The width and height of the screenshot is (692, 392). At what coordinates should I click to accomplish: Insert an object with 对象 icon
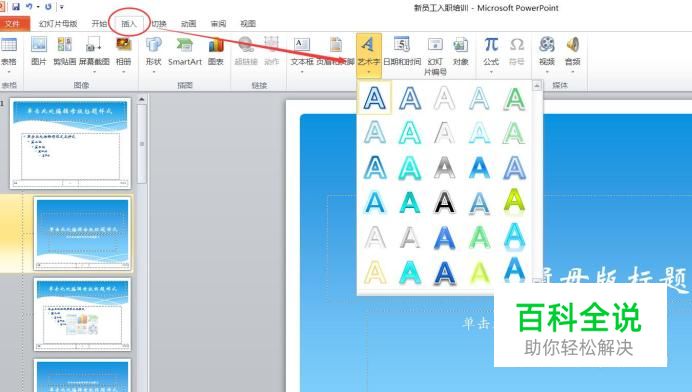click(x=460, y=51)
